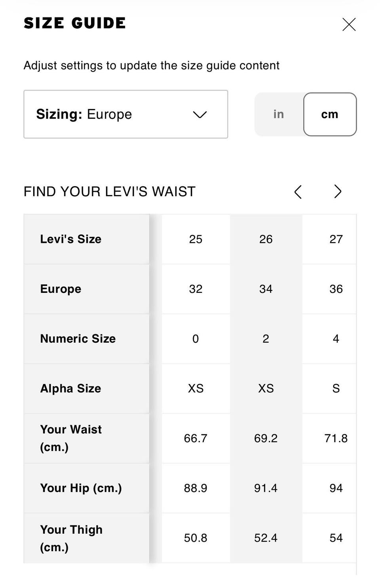Show next sizes with right arrow
The image size is (380, 588).
[x=337, y=192]
